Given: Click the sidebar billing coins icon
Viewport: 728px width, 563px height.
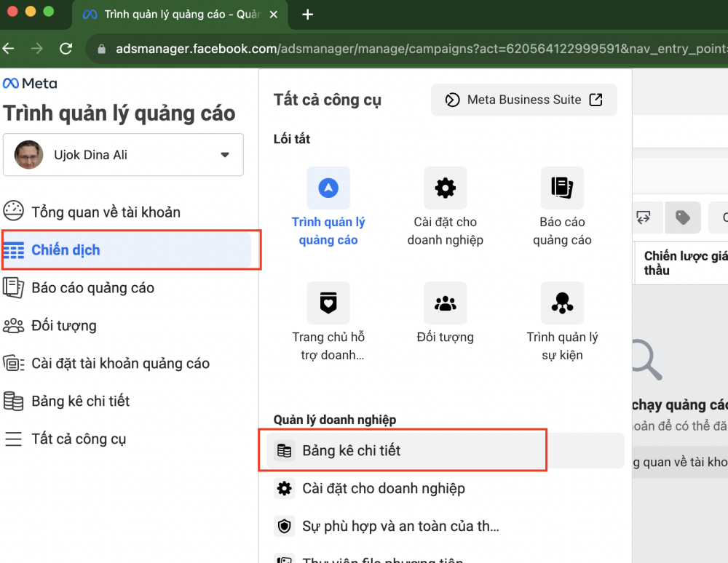Looking at the screenshot, I should pos(13,401).
